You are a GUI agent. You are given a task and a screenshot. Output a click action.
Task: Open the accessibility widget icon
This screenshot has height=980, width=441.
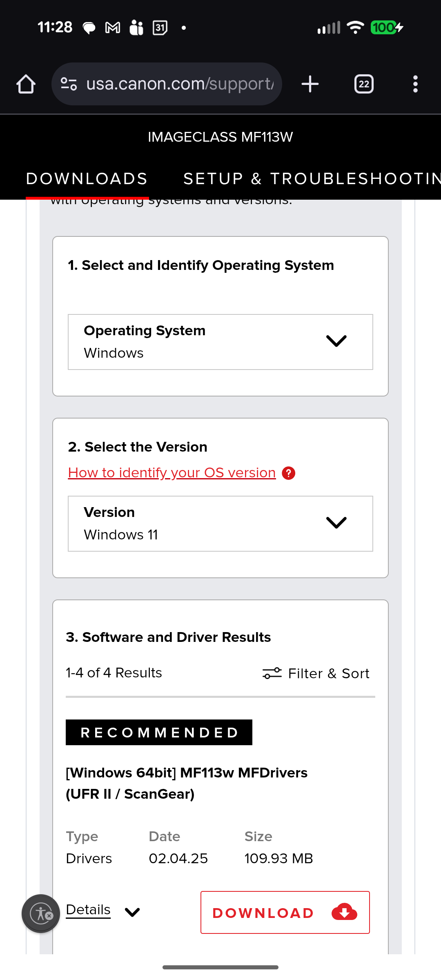[x=41, y=913]
